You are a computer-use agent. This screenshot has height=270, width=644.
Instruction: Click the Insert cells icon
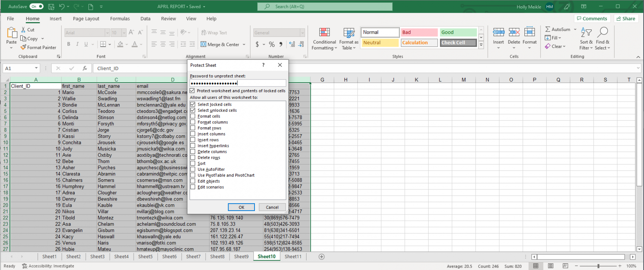[498, 33]
